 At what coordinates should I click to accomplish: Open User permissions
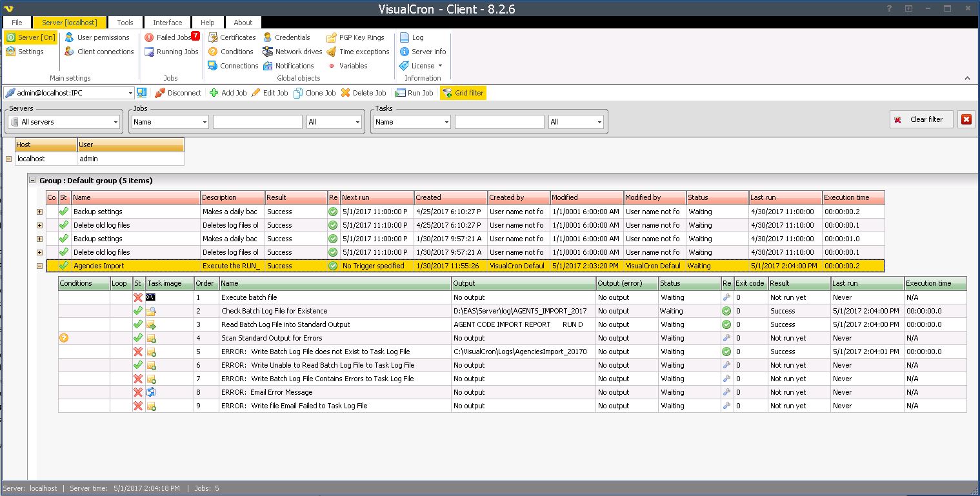coord(103,37)
